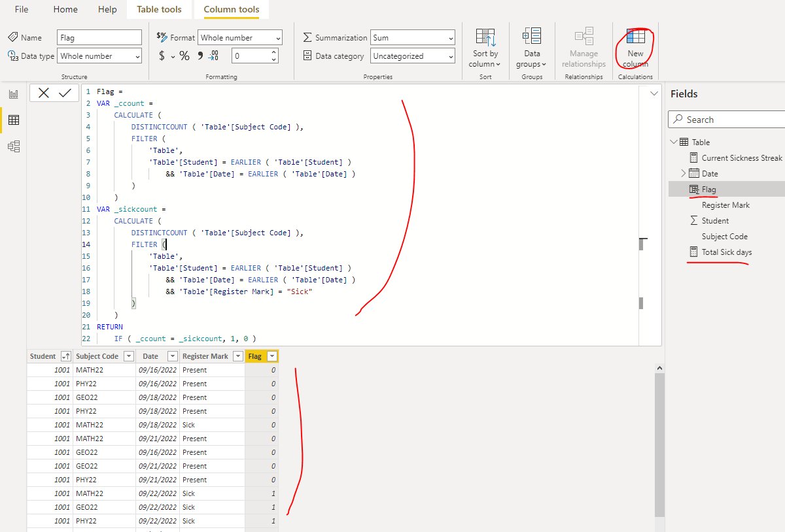Open the File menu
This screenshot has width=785, height=532.
coord(22,9)
